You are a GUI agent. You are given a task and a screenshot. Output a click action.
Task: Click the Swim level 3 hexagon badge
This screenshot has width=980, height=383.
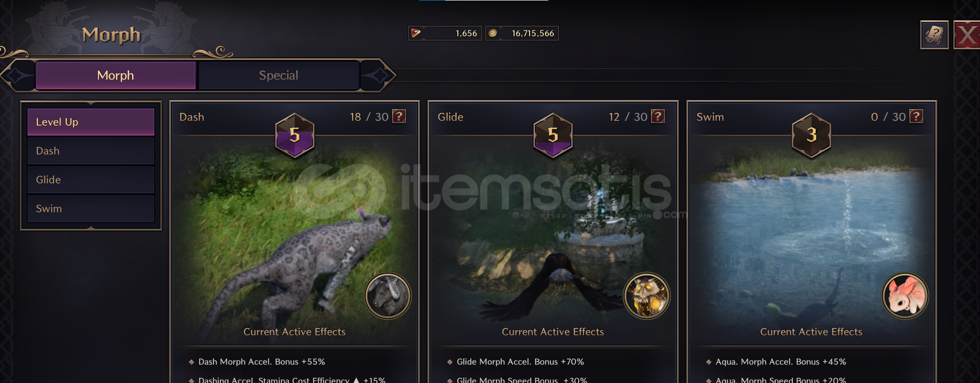point(811,135)
